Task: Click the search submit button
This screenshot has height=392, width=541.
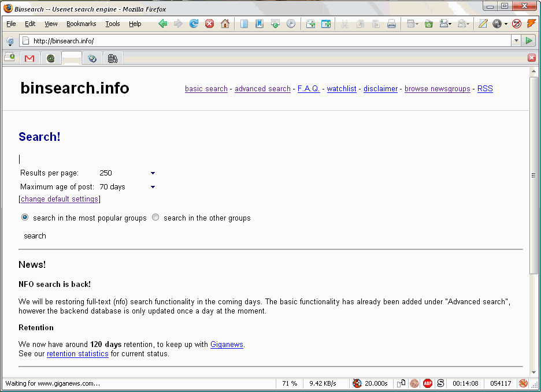Action: pos(35,236)
